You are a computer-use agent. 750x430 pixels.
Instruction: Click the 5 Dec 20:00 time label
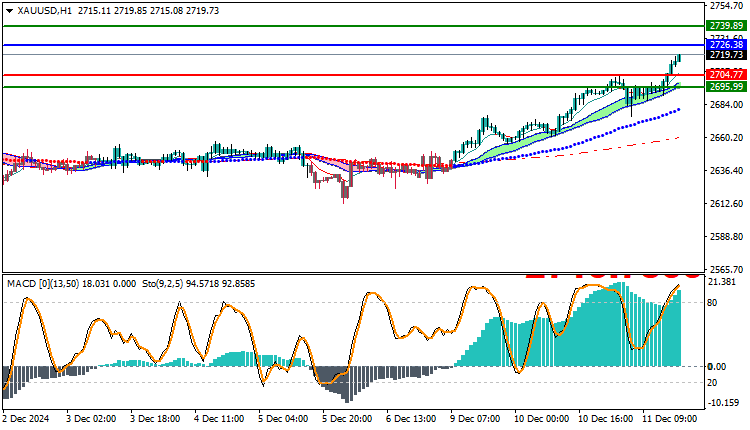[x=347, y=419]
